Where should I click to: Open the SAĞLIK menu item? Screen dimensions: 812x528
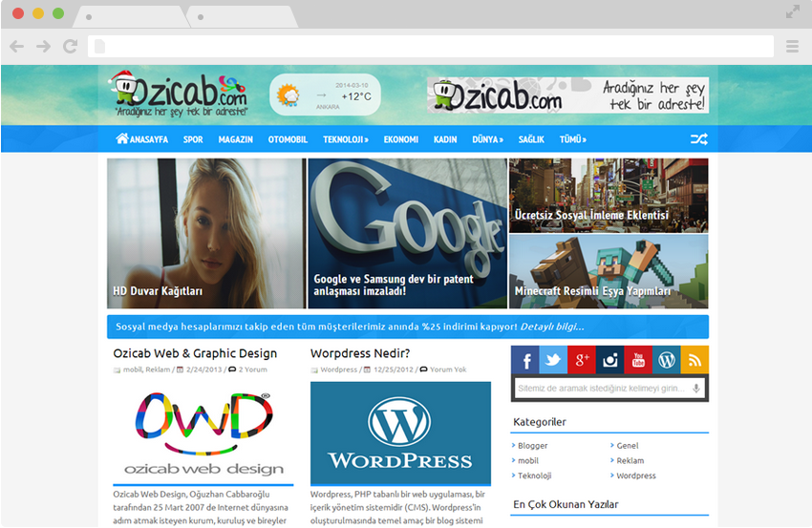531,139
